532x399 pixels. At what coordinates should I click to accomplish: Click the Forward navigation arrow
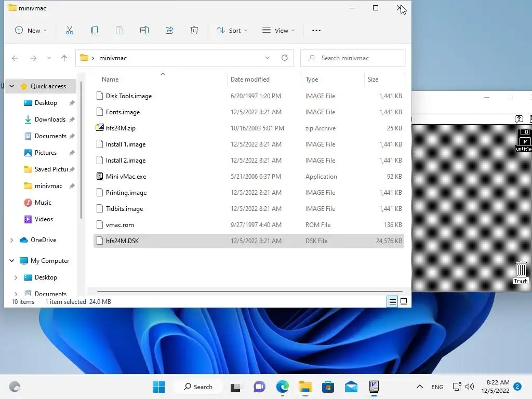tap(33, 58)
